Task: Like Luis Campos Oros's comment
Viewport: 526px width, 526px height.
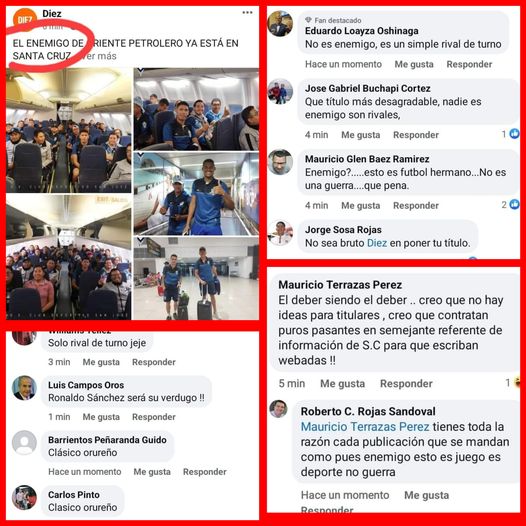Action: pyautogui.click(x=101, y=417)
